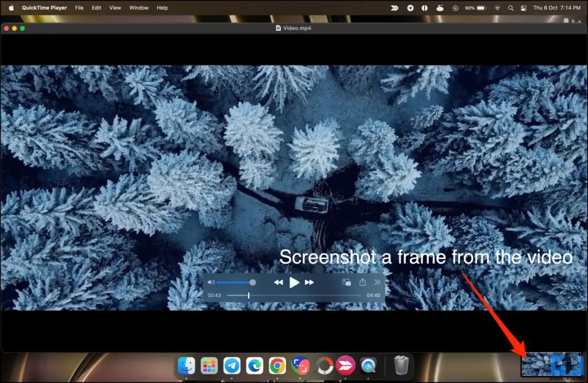Image resolution: width=588 pixels, height=383 pixels.
Task: Open the Share menu for Video.mp4
Action: [362, 283]
